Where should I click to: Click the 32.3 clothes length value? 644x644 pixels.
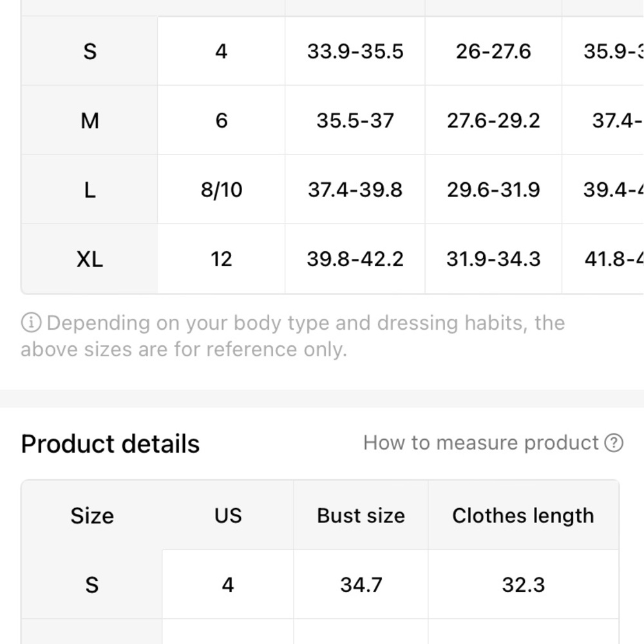click(523, 584)
